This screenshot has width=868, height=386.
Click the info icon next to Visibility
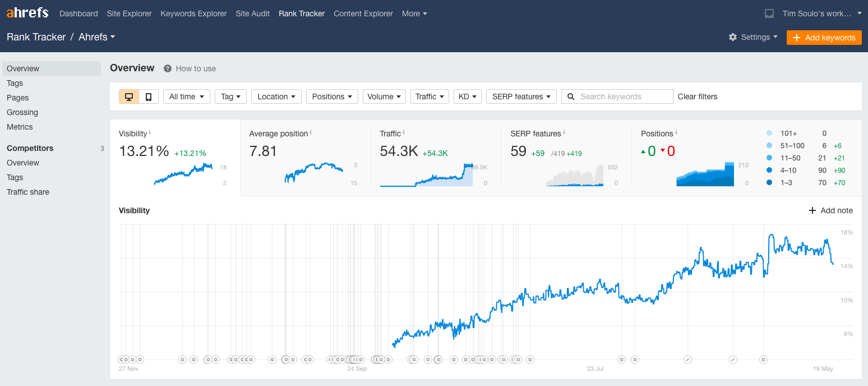[150, 132]
